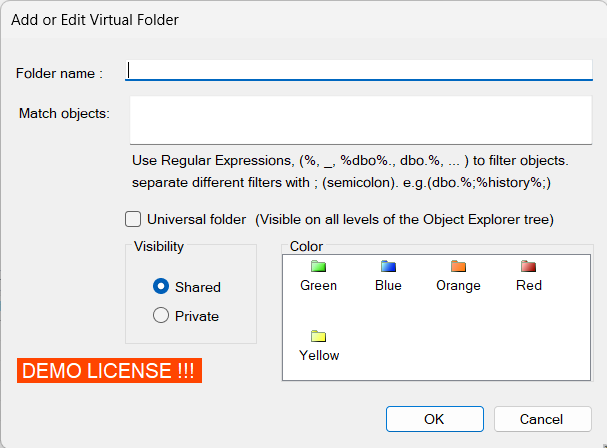Focus the Folder name text field

tap(359, 70)
